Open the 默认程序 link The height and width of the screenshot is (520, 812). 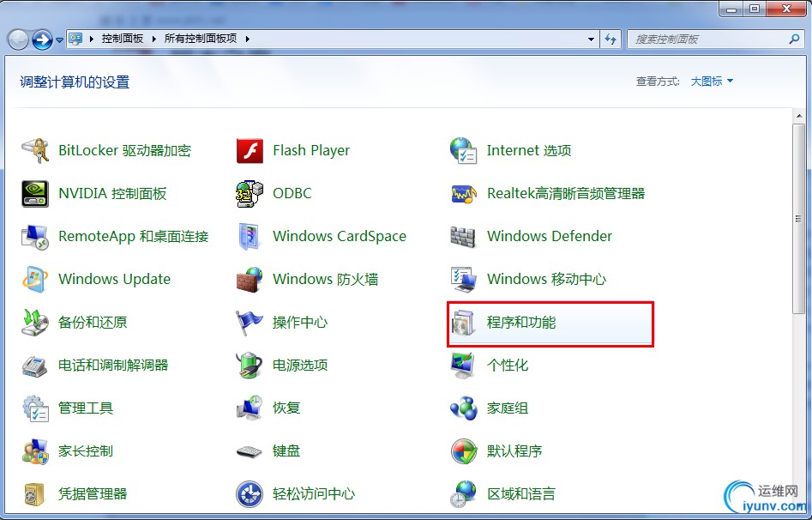coord(514,451)
